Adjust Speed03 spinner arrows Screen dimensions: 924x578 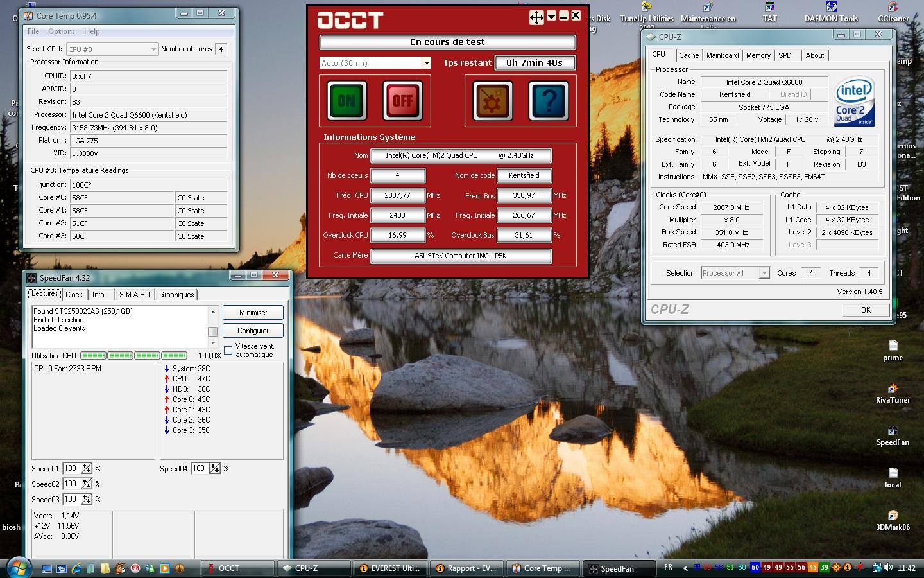[x=87, y=500]
